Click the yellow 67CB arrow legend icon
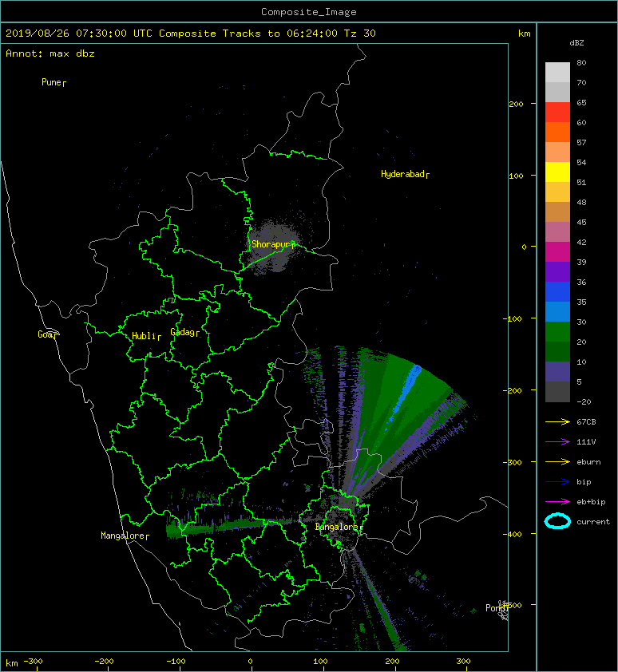 (557, 421)
